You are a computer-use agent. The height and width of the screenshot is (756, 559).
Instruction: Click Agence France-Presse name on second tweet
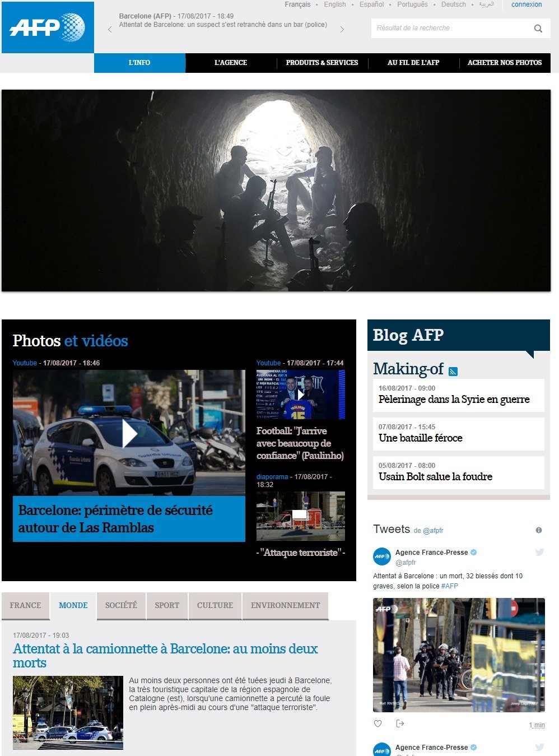(x=432, y=748)
